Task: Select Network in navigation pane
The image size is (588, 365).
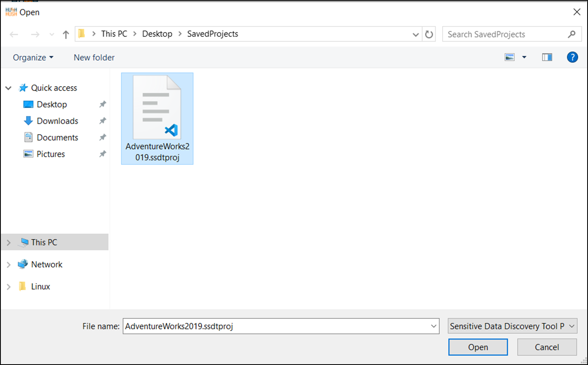Action: click(47, 264)
